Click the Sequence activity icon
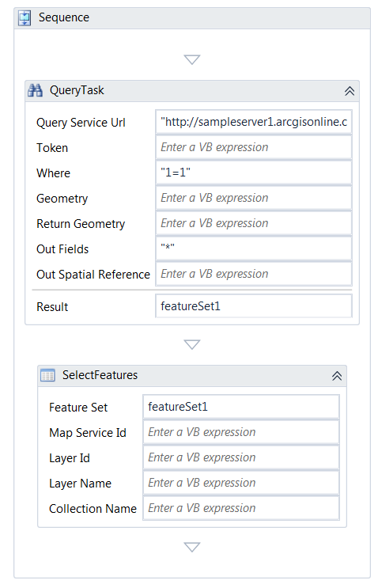 pos(25,17)
